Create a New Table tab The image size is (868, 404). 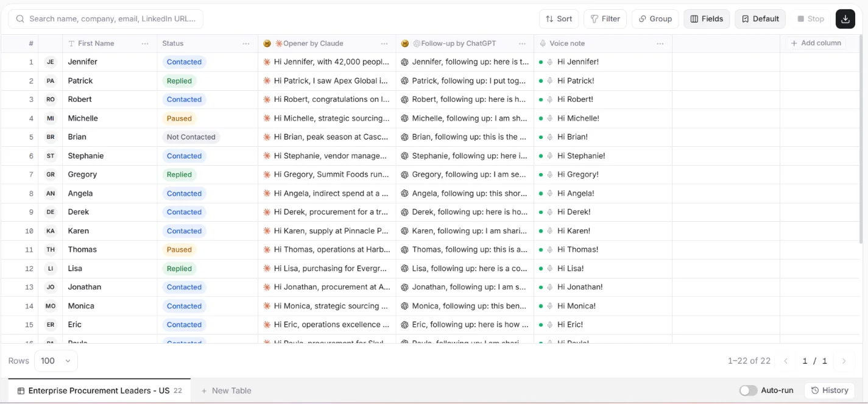click(226, 391)
